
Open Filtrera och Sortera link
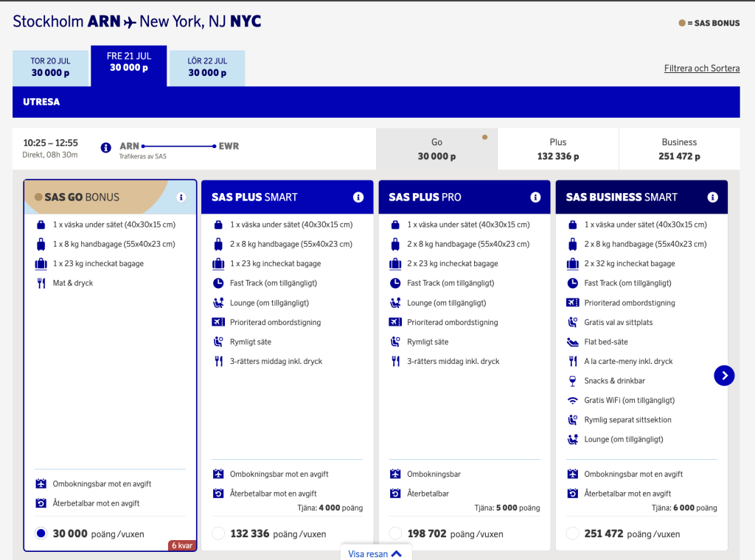point(702,69)
